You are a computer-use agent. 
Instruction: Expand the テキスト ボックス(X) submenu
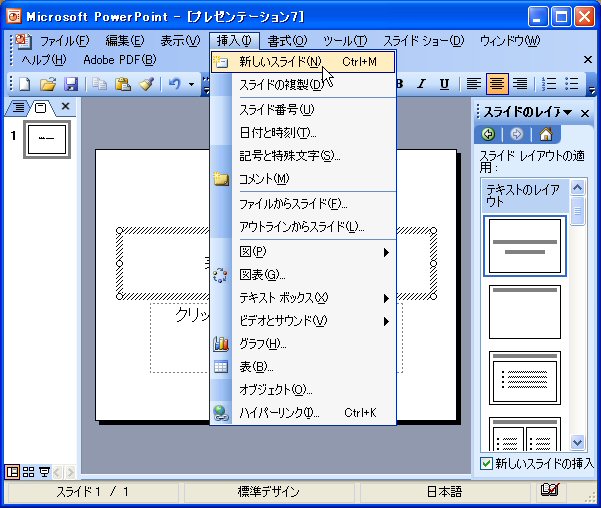pos(302,298)
